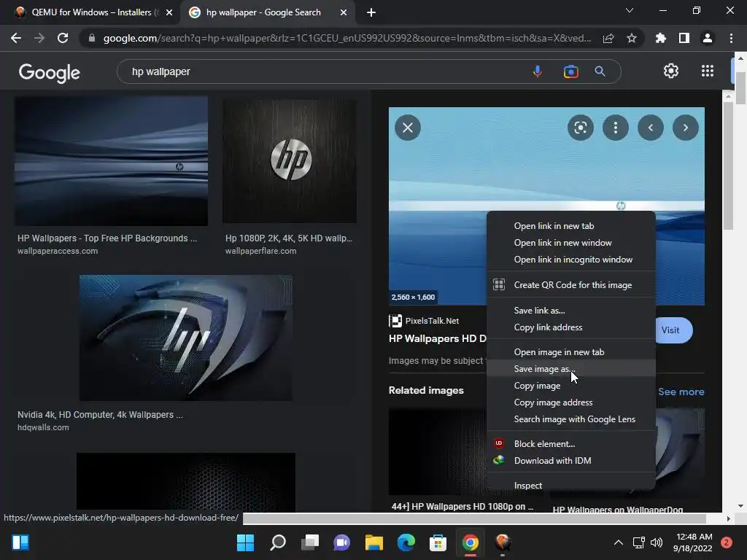Open File Explorer from taskbar
The image size is (747, 560).
pos(374,542)
